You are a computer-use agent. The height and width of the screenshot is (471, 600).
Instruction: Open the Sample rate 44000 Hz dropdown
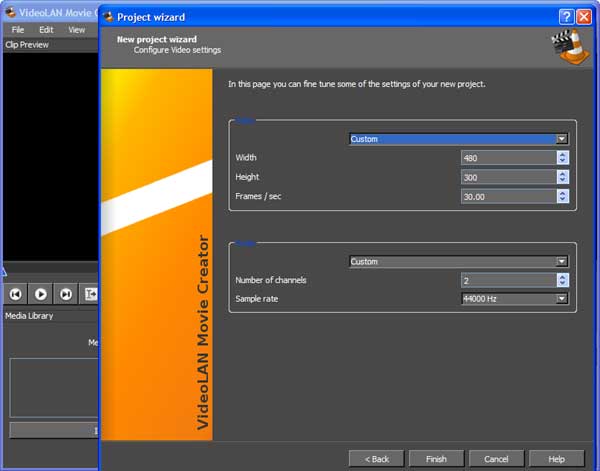click(x=515, y=298)
